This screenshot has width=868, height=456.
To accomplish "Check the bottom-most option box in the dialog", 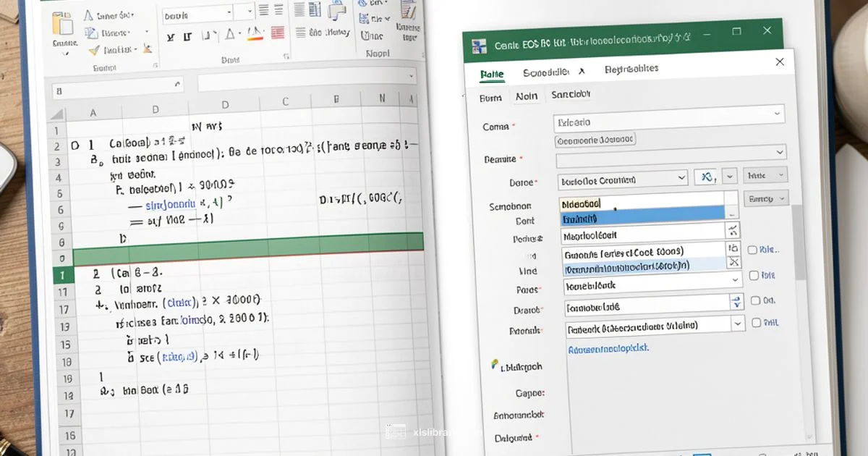I will pos(754,321).
